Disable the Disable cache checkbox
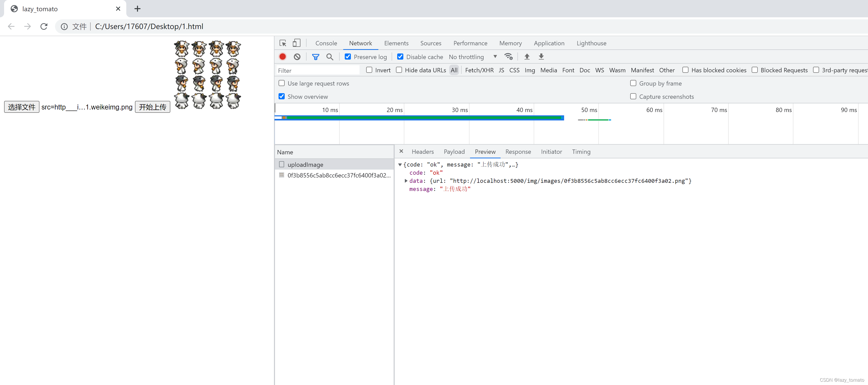The image size is (868, 385). (400, 57)
